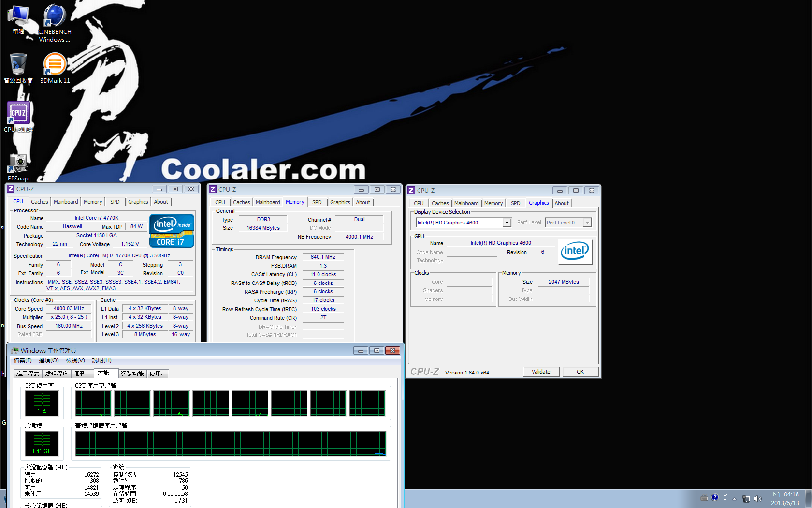
Task: Open the 檢視(V) menu in Task Manager
Action: click(x=75, y=360)
